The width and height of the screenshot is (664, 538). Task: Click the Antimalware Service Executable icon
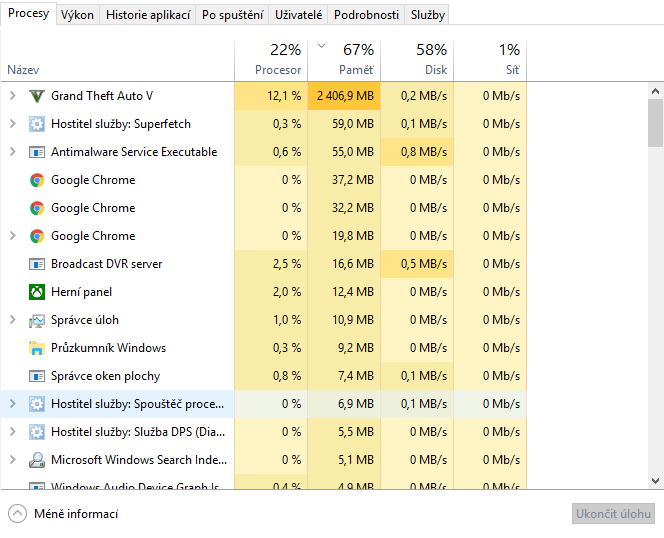(37, 152)
